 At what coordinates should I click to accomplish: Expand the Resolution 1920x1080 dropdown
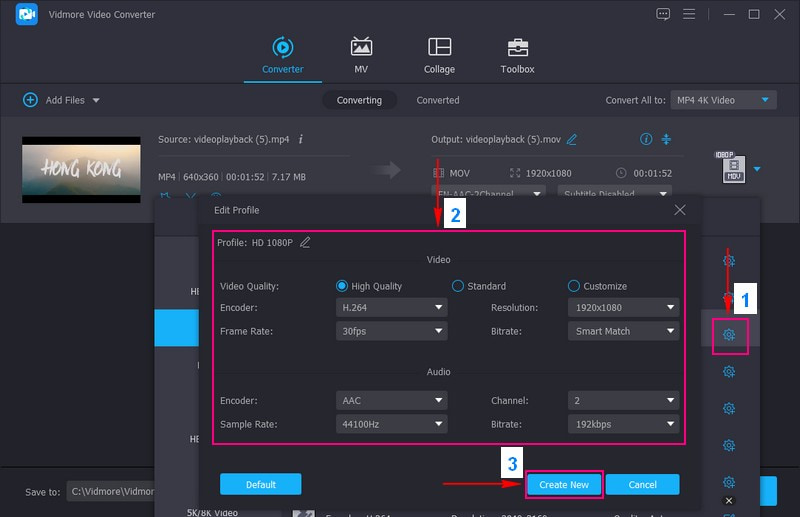(623, 308)
